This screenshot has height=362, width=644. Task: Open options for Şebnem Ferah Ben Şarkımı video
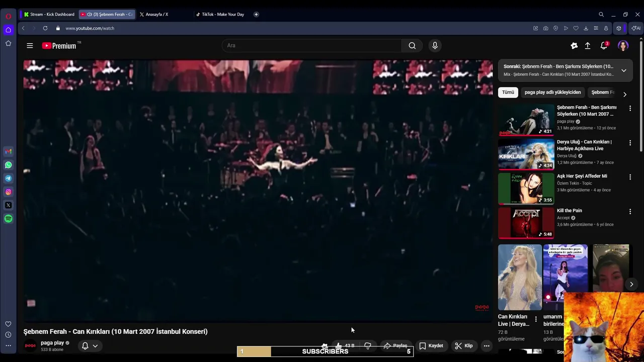pyautogui.click(x=630, y=108)
